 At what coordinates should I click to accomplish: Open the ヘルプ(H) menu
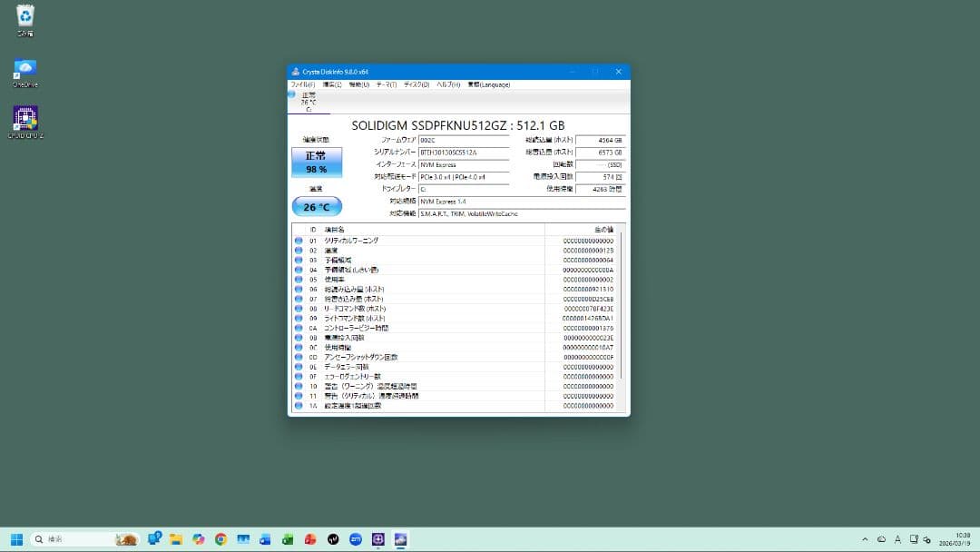point(448,84)
